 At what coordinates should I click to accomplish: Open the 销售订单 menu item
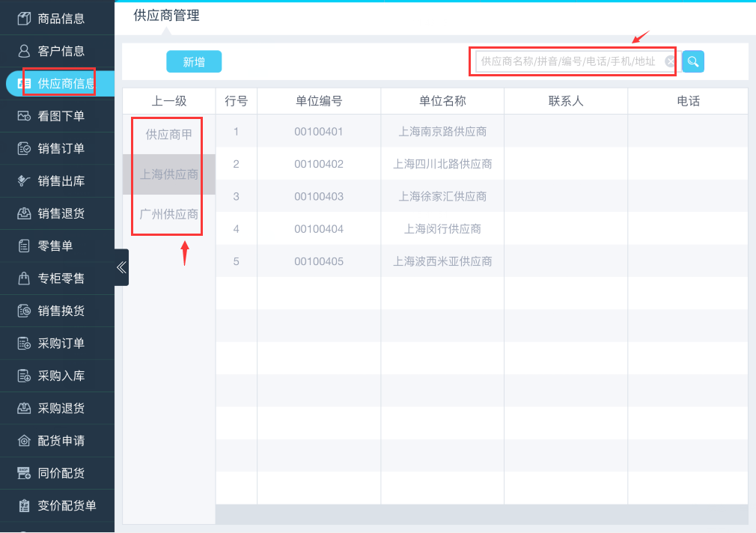pos(61,148)
